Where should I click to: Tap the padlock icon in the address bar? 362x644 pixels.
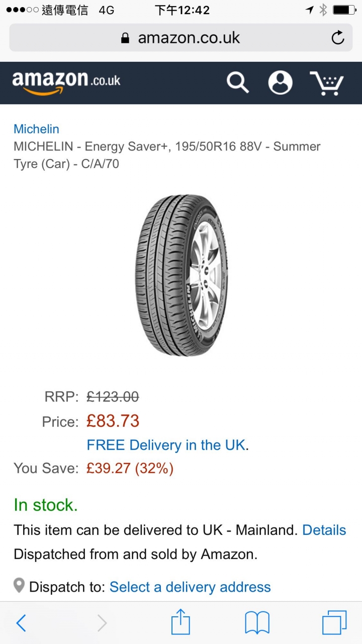(125, 38)
